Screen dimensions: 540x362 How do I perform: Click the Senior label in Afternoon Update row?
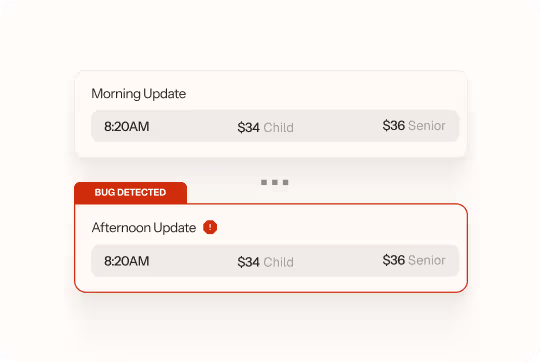[427, 260]
